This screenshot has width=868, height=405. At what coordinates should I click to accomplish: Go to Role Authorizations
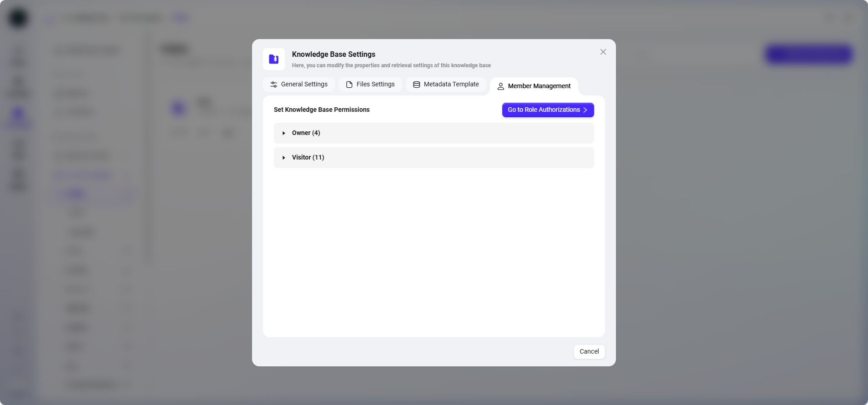544,110
